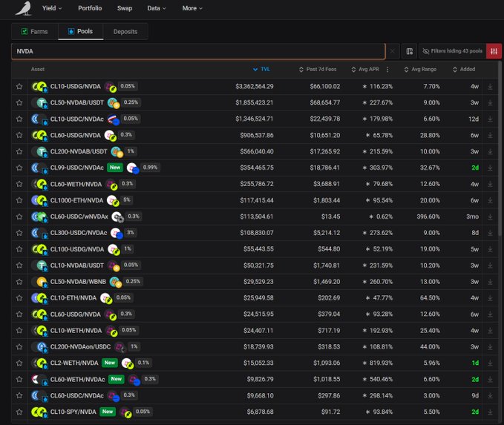The height and width of the screenshot is (425, 504).
Task: Click the bird logo icon
Action: click(24, 8)
